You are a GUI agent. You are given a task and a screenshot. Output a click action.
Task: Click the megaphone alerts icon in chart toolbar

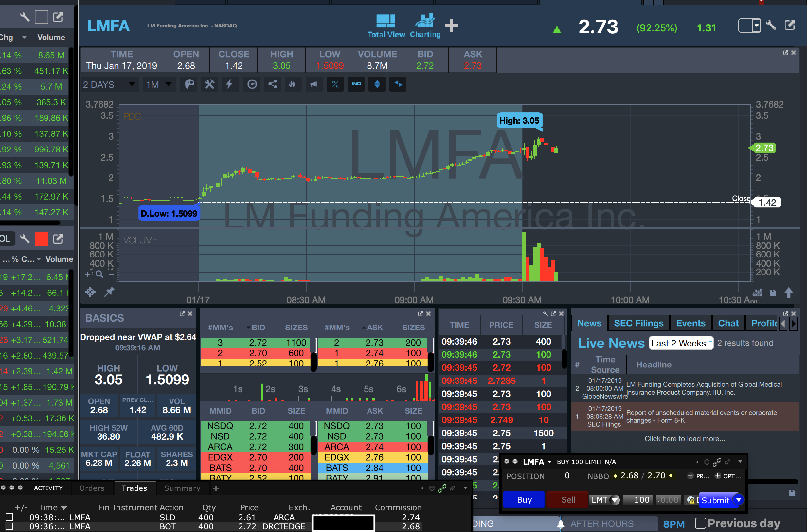314,84
